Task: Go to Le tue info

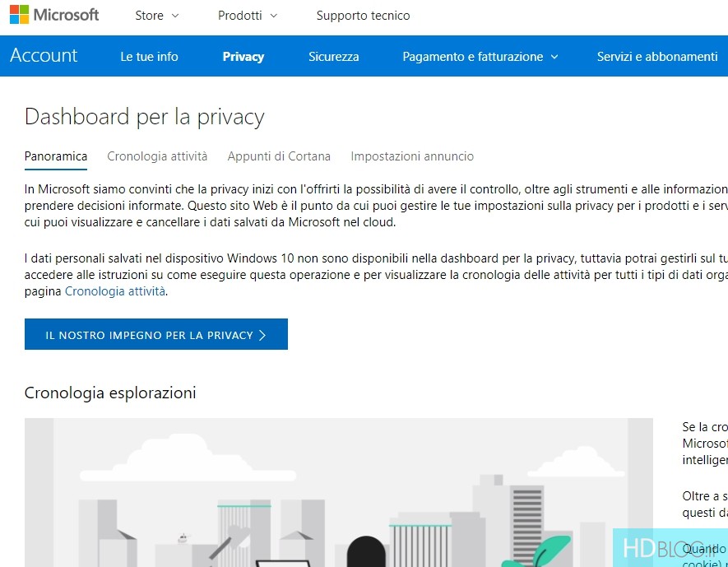Action: click(149, 57)
